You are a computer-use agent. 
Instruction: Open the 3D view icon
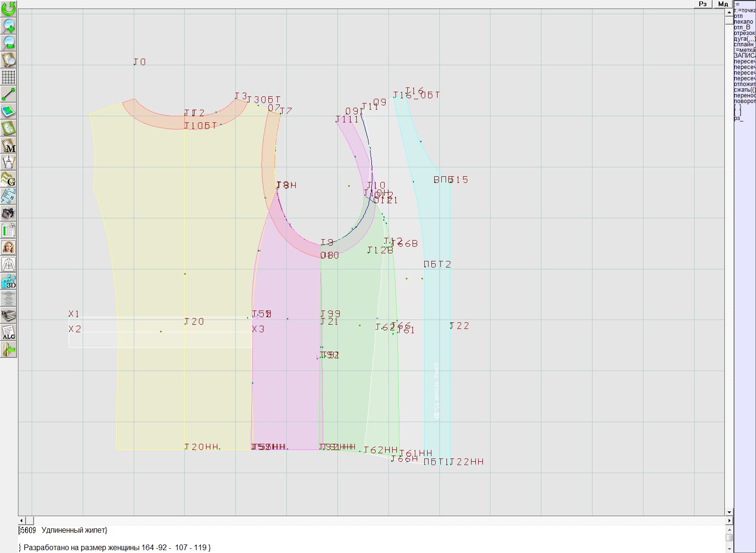[9, 281]
